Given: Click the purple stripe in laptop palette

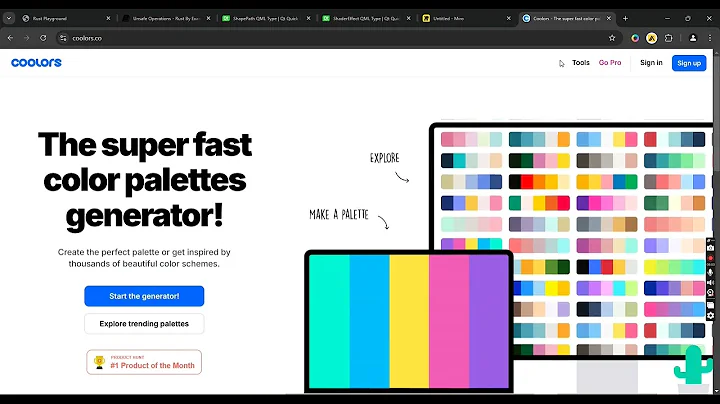Looking at the screenshot, I should tap(489, 321).
